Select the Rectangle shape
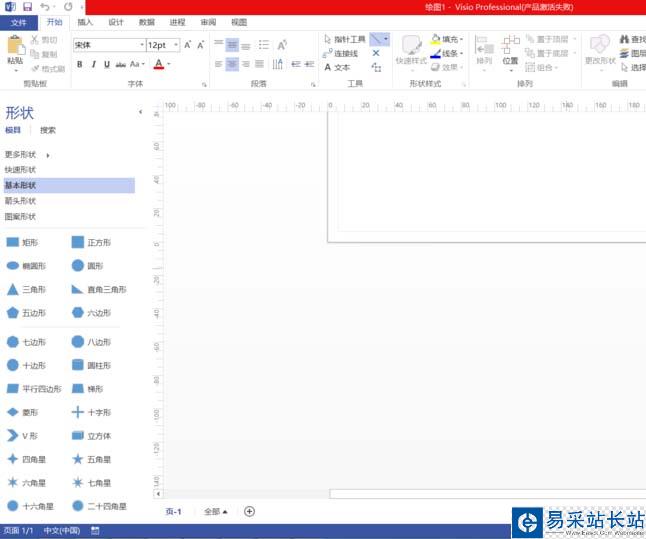 pos(22,242)
